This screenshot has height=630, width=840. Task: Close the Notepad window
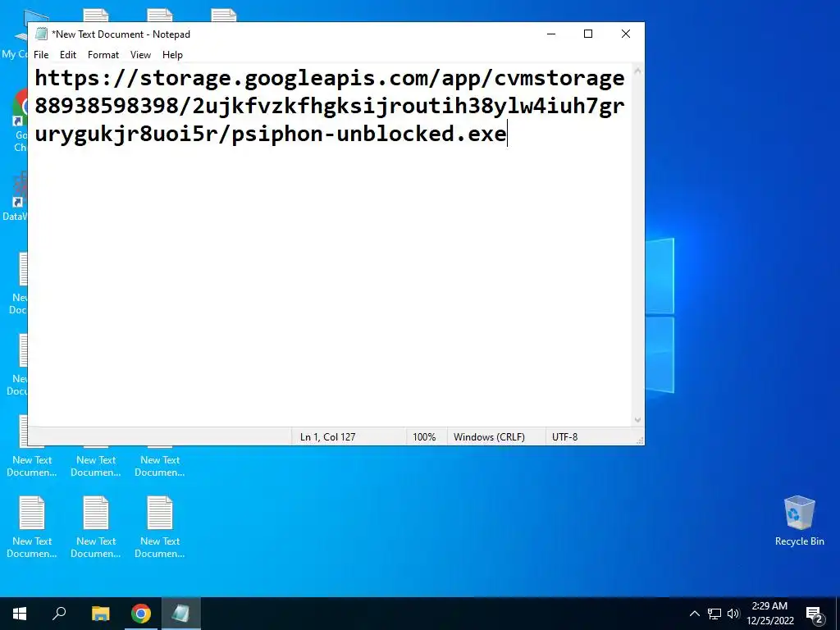tap(625, 34)
